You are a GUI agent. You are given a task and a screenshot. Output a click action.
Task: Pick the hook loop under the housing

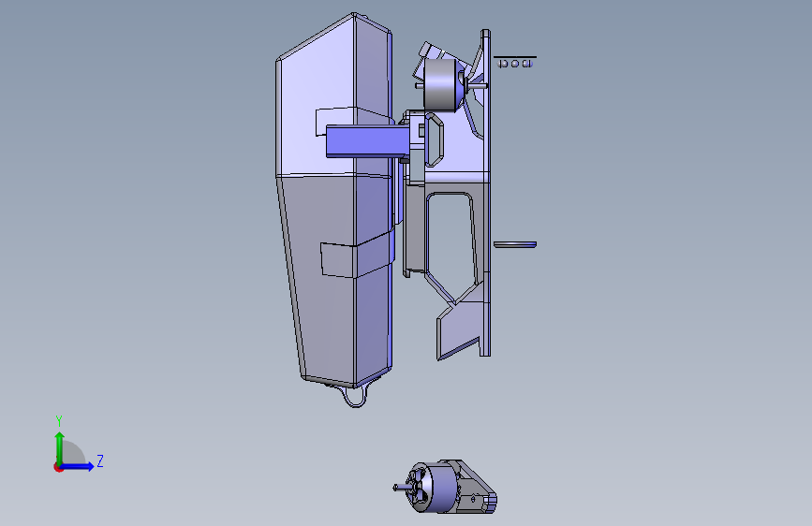[355, 396]
